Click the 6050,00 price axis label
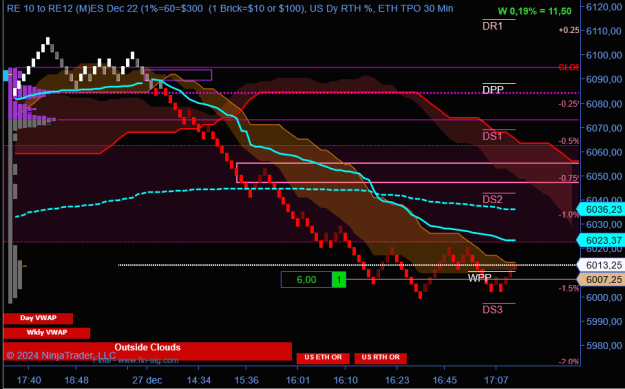Screen dimensions: 625x389 604,176
